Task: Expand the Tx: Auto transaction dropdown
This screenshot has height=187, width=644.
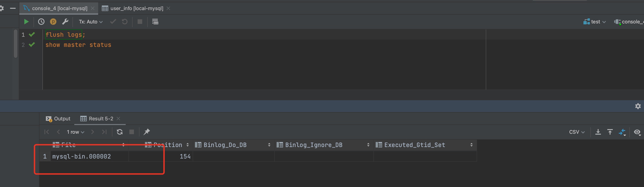Action: click(x=91, y=22)
